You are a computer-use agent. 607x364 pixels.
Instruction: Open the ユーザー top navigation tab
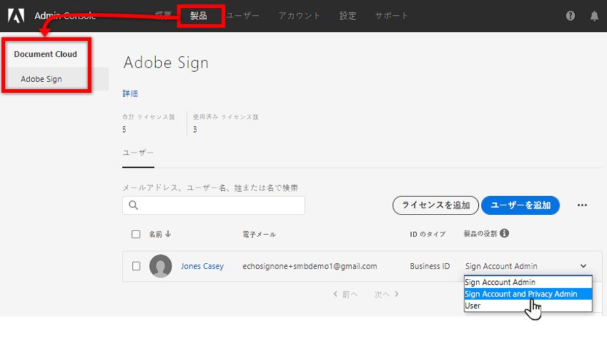pos(243,16)
